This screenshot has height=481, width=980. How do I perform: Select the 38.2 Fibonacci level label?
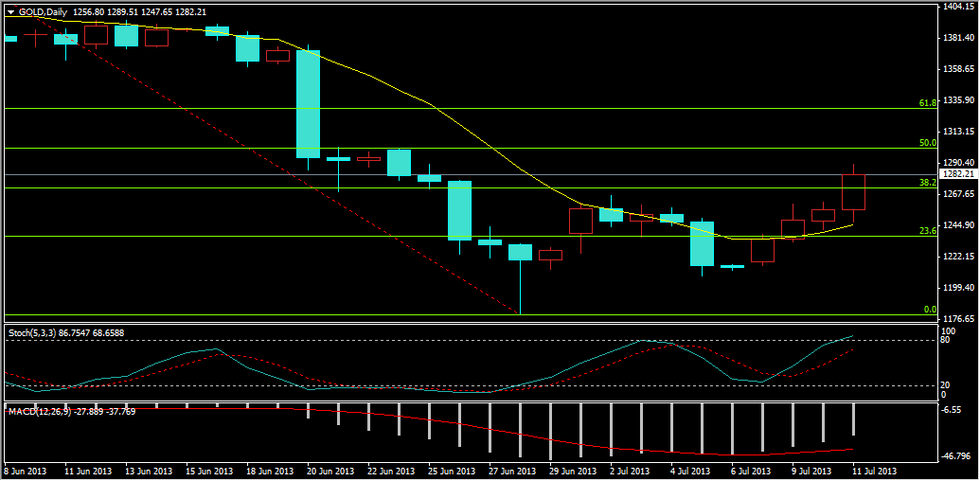click(928, 183)
